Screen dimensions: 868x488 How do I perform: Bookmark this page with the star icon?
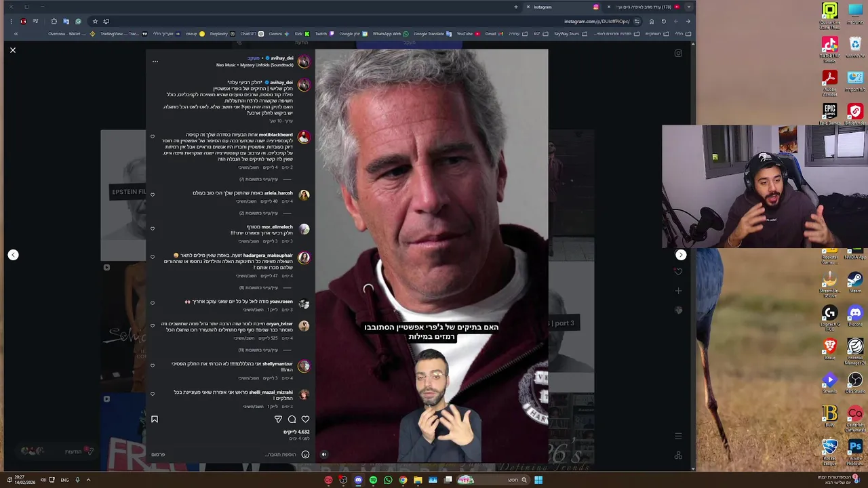[x=95, y=21]
